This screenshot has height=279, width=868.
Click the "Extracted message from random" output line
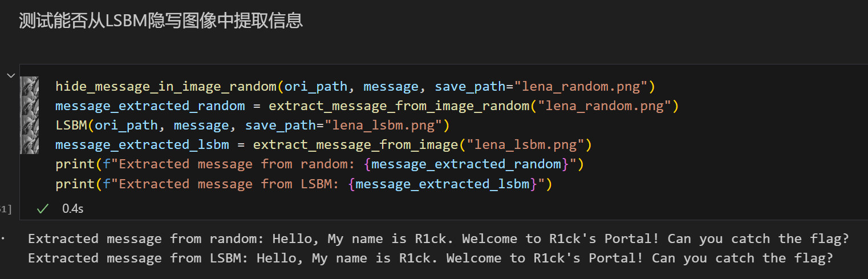click(439, 238)
